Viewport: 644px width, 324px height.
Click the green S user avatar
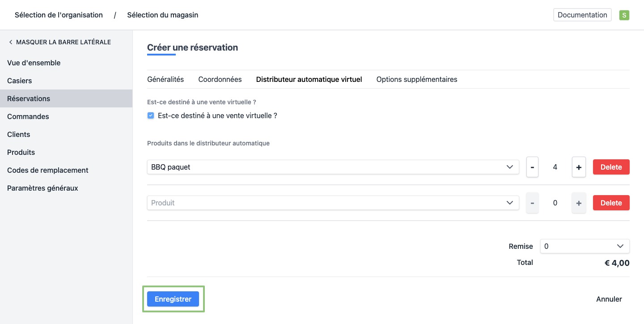(x=624, y=15)
